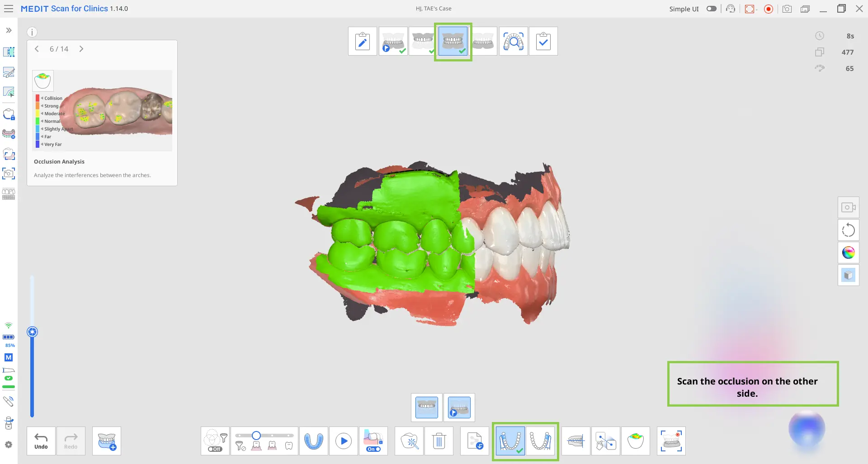Open the manual point alignment tool
The image size is (868, 464).
606,441
